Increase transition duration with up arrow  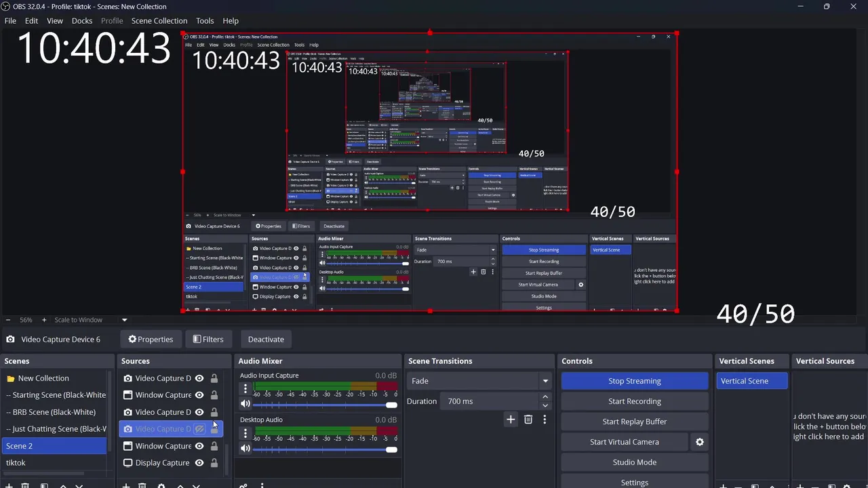click(545, 397)
